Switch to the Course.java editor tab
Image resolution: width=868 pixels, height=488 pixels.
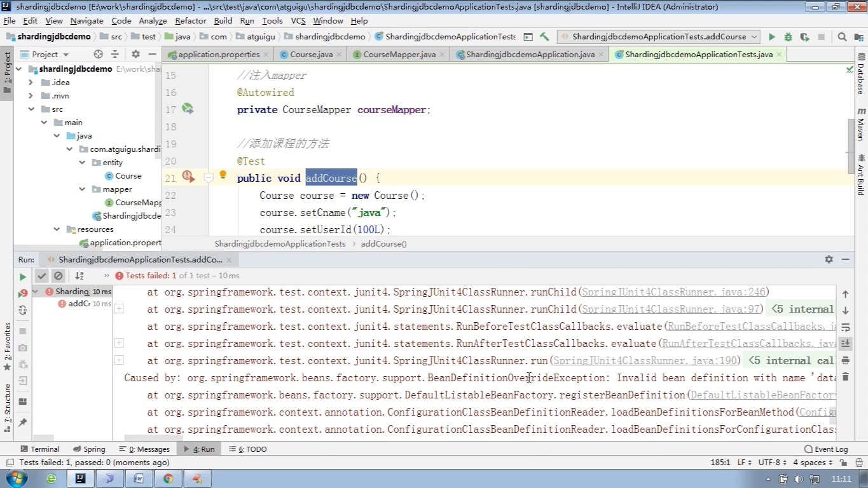point(311,54)
